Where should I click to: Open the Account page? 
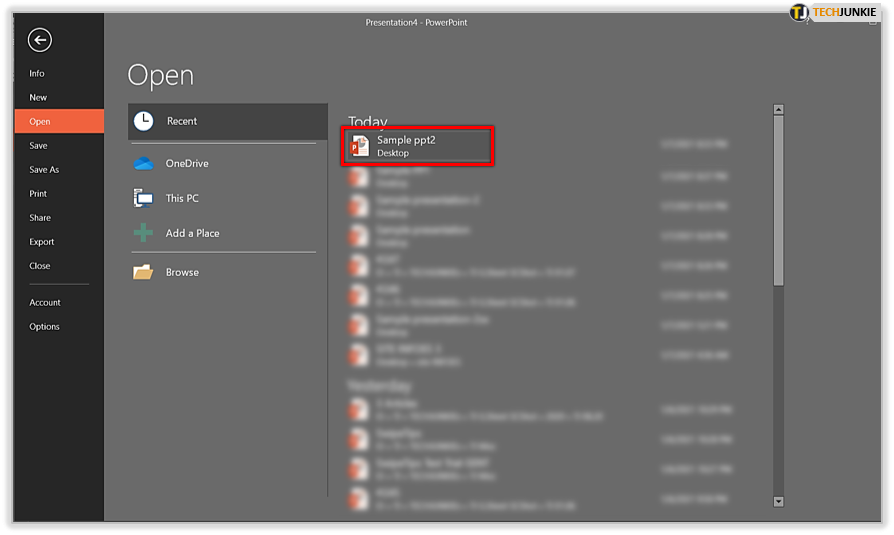pos(44,302)
